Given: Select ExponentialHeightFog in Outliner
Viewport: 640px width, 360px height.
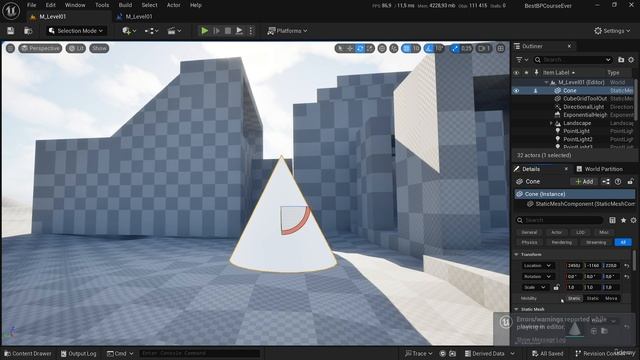Looking at the screenshot, I should click(584, 115).
